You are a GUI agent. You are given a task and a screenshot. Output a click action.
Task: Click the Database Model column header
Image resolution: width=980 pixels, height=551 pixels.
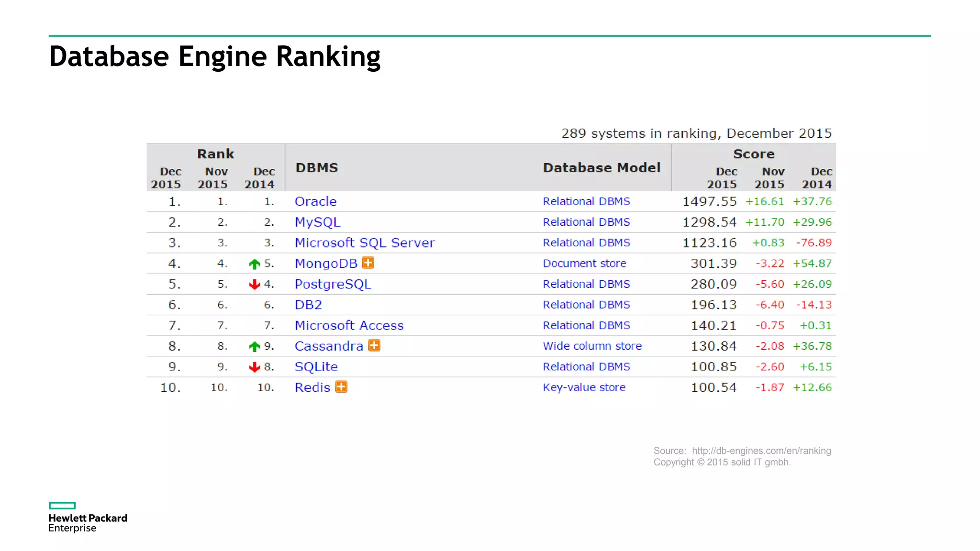click(601, 168)
